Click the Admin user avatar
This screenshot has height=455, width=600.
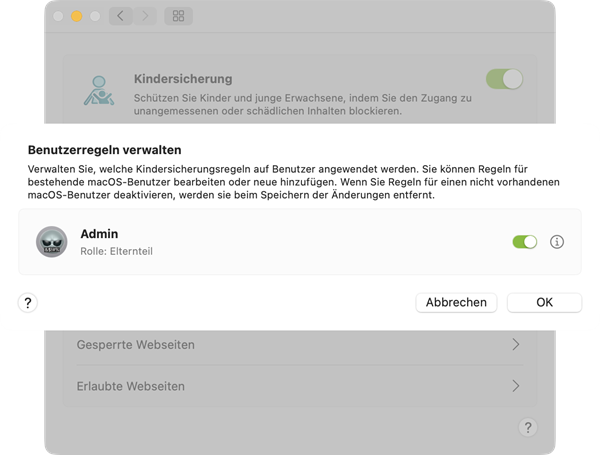coord(52,242)
